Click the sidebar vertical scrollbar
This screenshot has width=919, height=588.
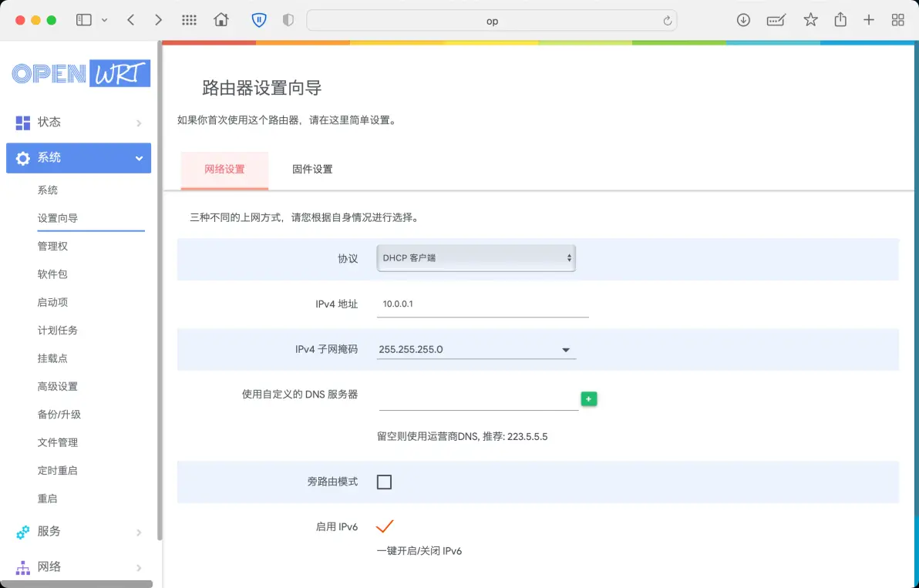tap(160, 290)
